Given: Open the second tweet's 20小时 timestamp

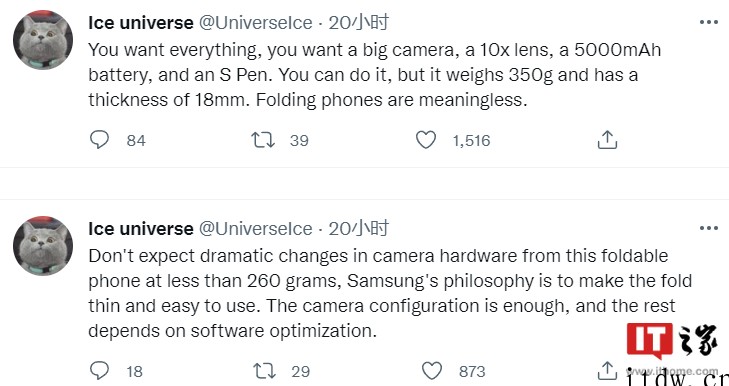Looking at the screenshot, I should 358,228.
